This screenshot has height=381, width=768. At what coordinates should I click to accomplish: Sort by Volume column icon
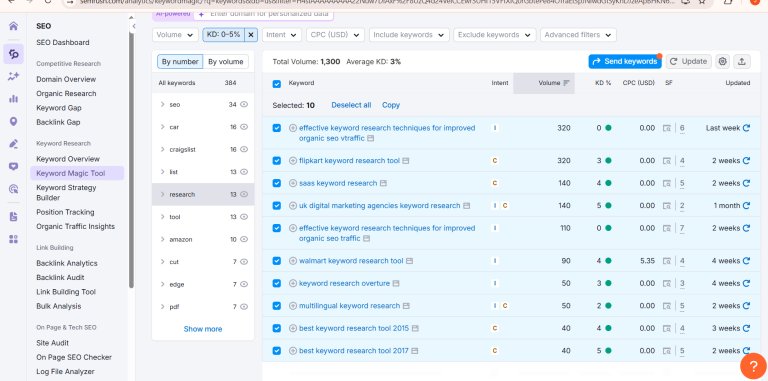pyautogui.click(x=567, y=83)
